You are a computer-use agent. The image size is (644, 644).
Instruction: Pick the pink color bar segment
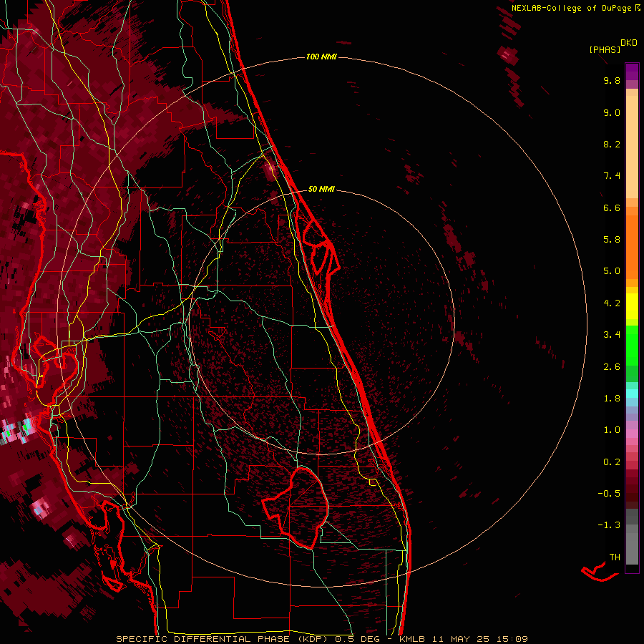point(632,434)
